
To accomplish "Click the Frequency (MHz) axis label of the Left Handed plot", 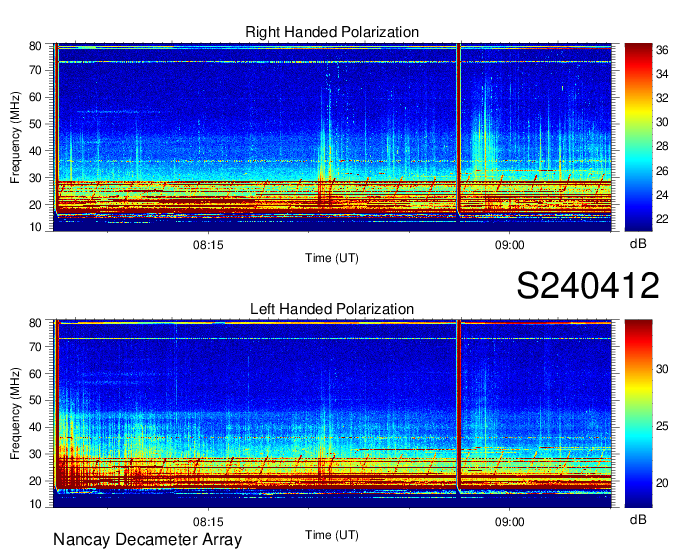I will tap(15, 414).
